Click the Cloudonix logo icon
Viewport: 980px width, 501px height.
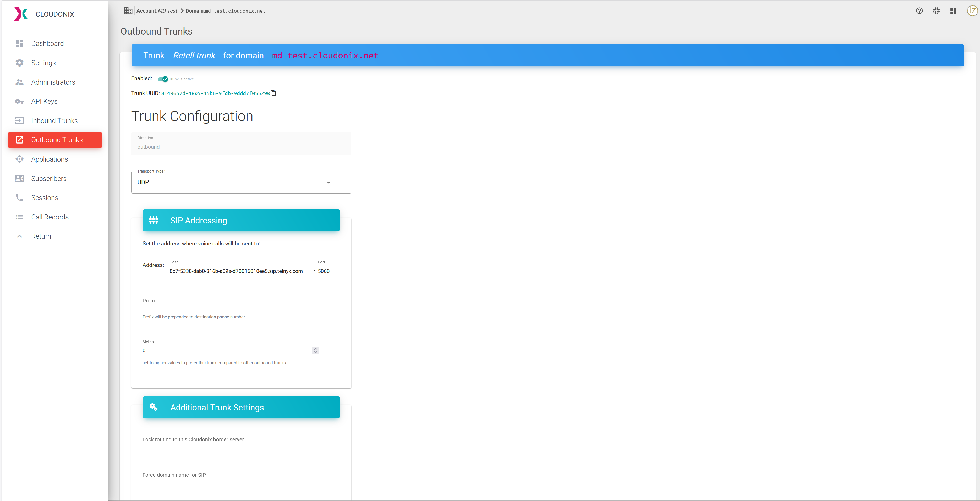pos(20,14)
